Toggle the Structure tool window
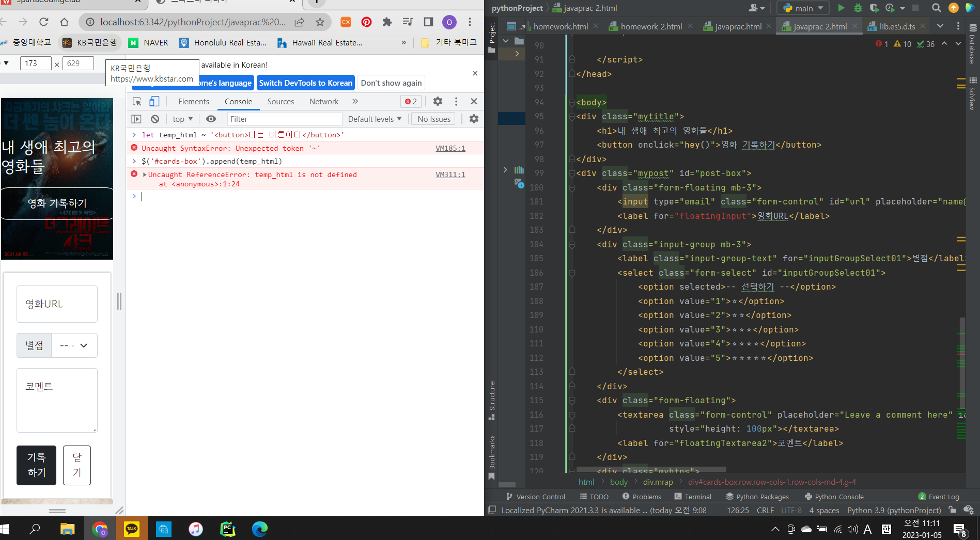Viewport: 980px width, 540px height. (x=492, y=401)
